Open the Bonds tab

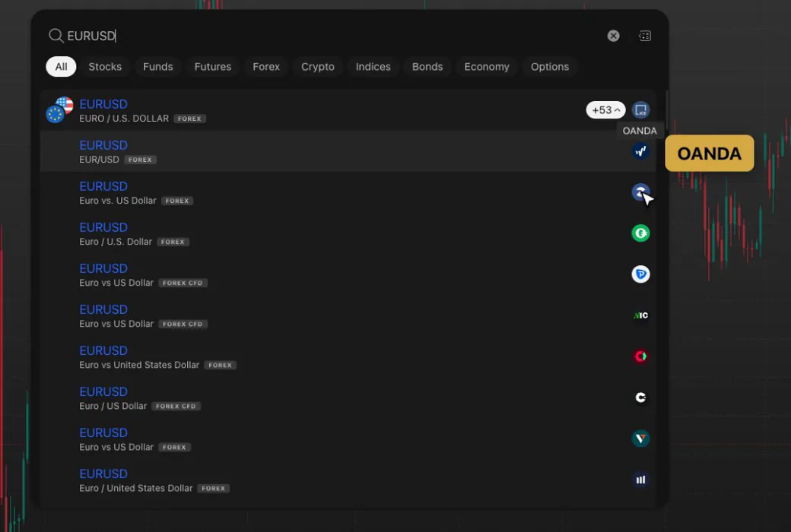point(427,67)
